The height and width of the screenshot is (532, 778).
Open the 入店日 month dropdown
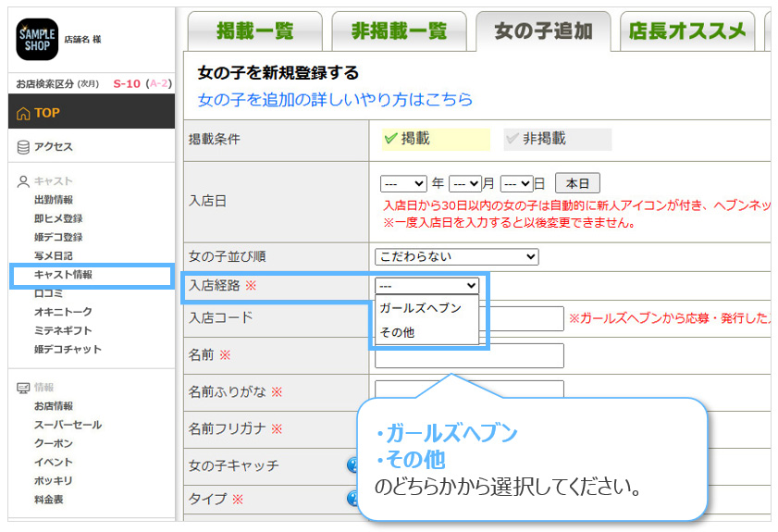pyautogui.click(x=464, y=183)
